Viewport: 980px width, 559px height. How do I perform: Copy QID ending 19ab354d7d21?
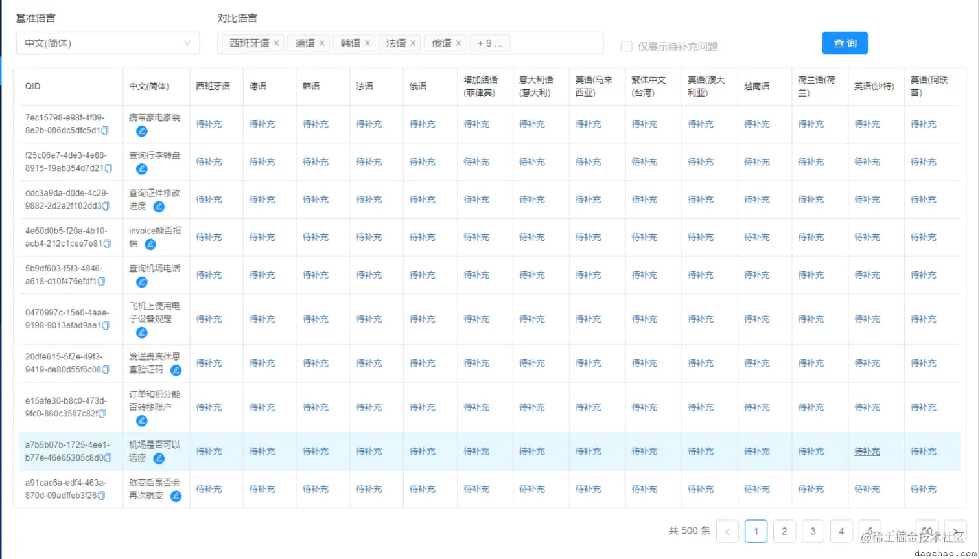(x=108, y=168)
